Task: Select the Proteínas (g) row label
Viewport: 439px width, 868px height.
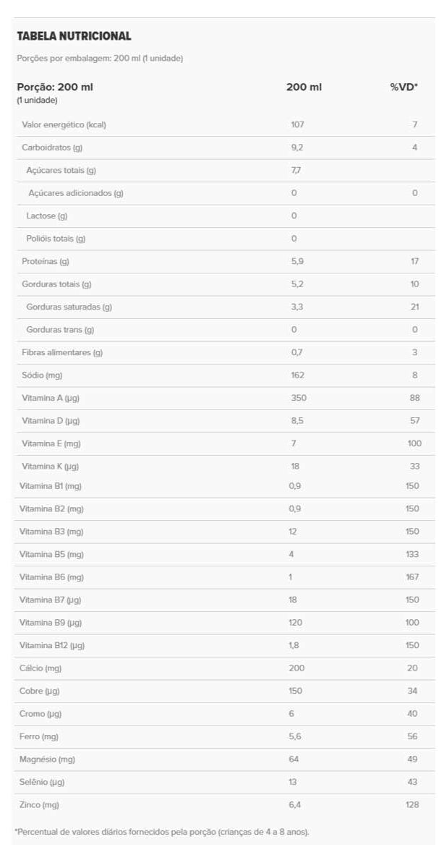Action: (46, 261)
